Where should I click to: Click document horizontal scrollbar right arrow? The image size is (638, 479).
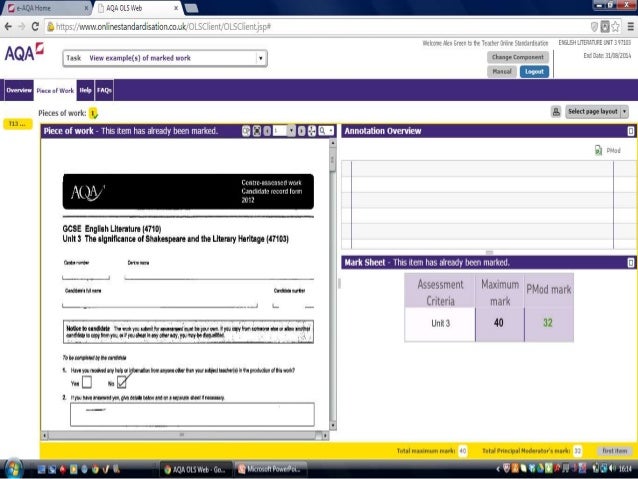(x=325, y=436)
